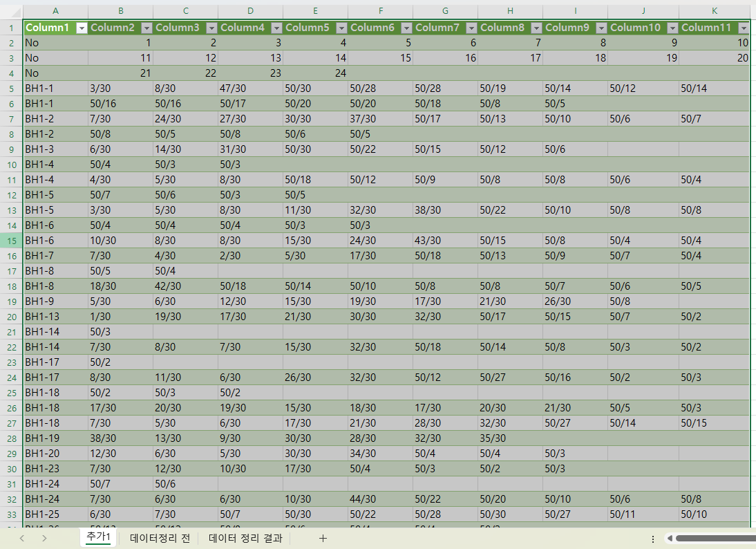The image size is (756, 549).
Task: Open the Column6 filter dropdown
Action: [406, 28]
